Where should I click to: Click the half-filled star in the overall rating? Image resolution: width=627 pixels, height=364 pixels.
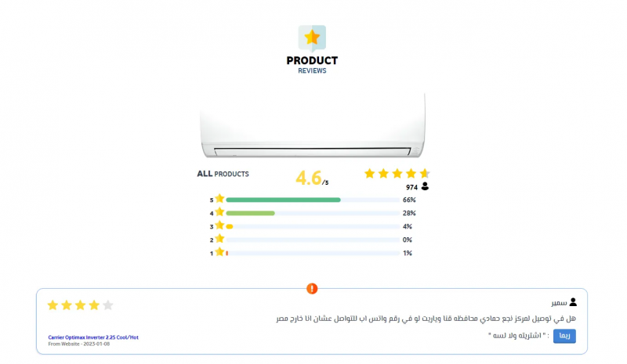click(x=425, y=173)
